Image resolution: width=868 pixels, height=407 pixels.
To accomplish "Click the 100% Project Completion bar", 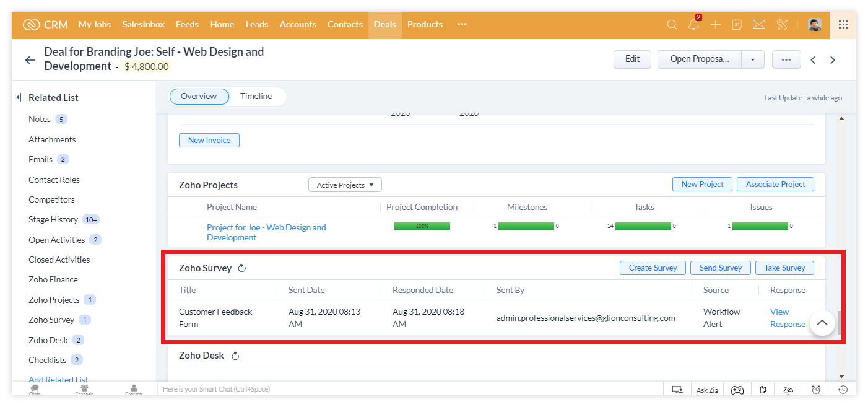I will [x=422, y=226].
